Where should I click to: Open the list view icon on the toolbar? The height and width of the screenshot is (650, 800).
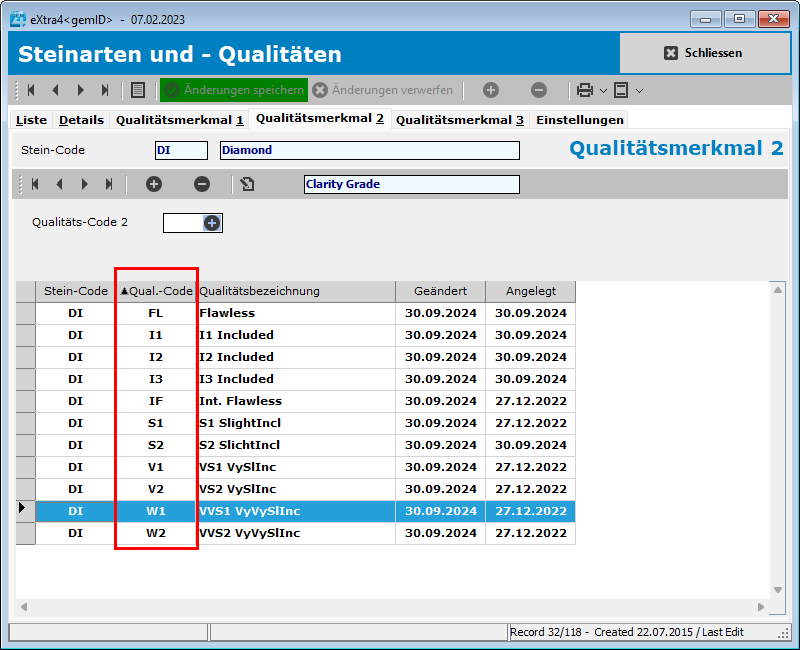(x=137, y=91)
